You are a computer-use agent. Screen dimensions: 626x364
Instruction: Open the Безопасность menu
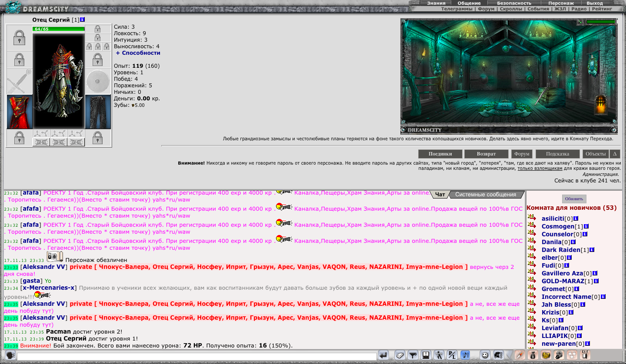[514, 3]
